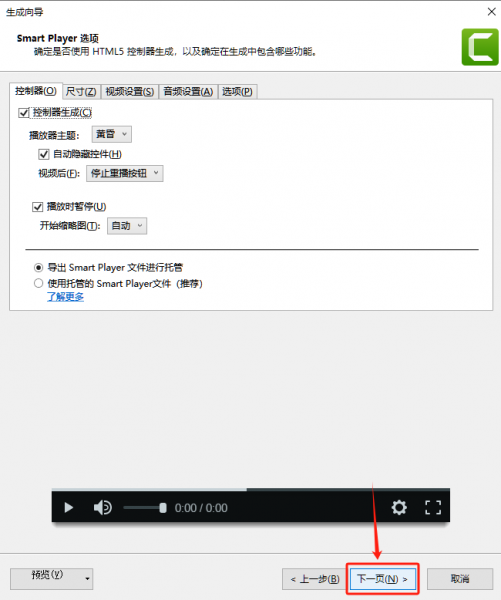Proceed with 下一页(N) button
This screenshot has height=600, width=501.
[383, 579]
